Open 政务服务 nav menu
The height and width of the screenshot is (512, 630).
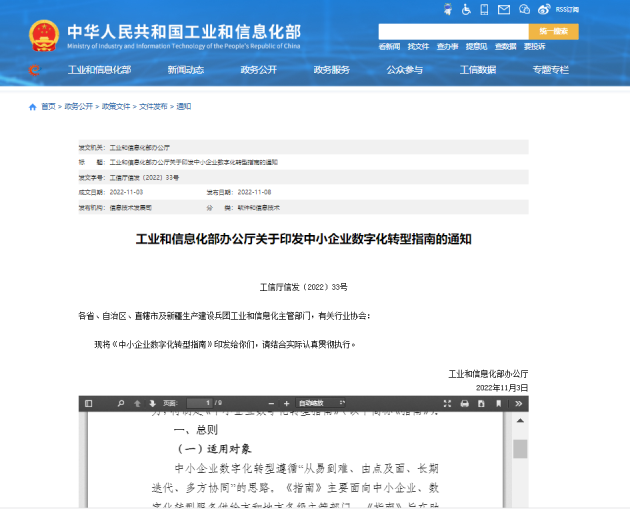331,70
